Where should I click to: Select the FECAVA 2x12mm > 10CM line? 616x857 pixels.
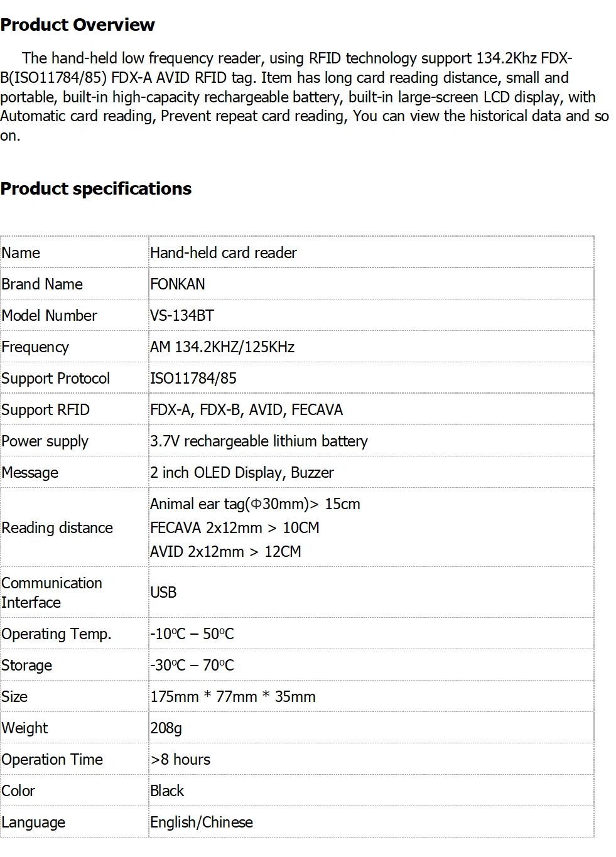[x=234, y=527]
